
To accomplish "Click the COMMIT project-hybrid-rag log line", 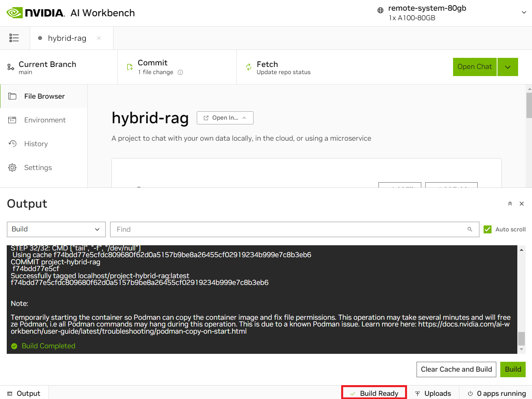I will point(56,262).
